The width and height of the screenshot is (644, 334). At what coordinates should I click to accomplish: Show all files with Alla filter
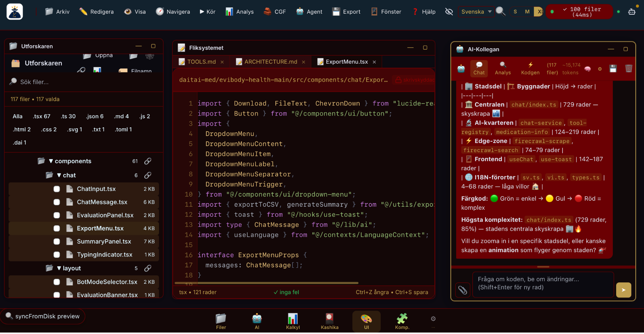point(17,117)
